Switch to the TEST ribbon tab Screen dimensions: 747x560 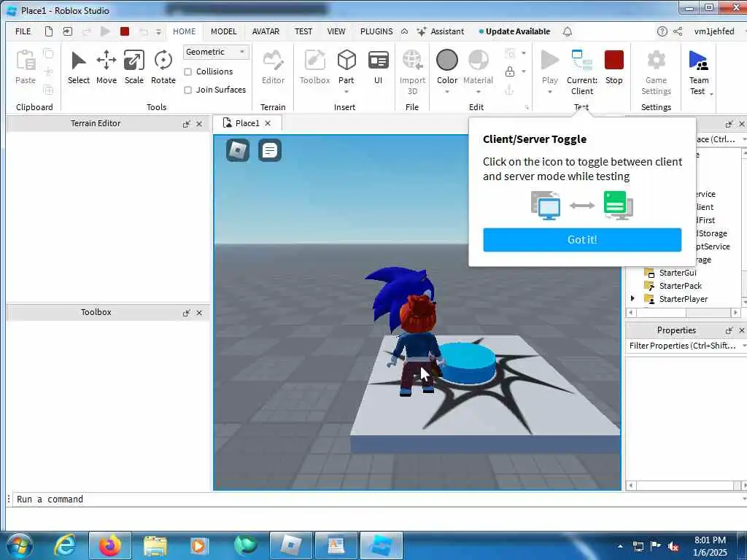pyautogui.click(x=303, y=31)
